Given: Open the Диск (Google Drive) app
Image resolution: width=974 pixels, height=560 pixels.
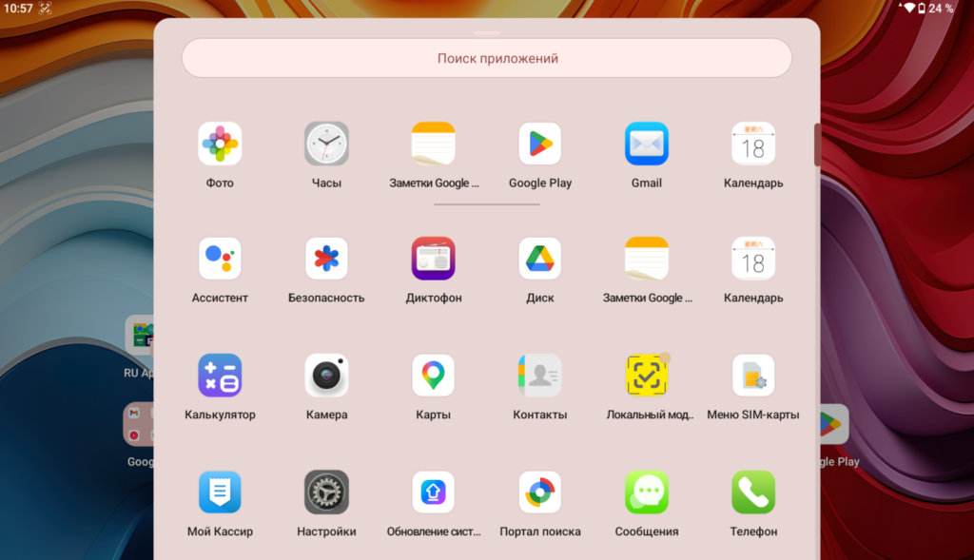Looking at the screenshot, I should point(539,259).
